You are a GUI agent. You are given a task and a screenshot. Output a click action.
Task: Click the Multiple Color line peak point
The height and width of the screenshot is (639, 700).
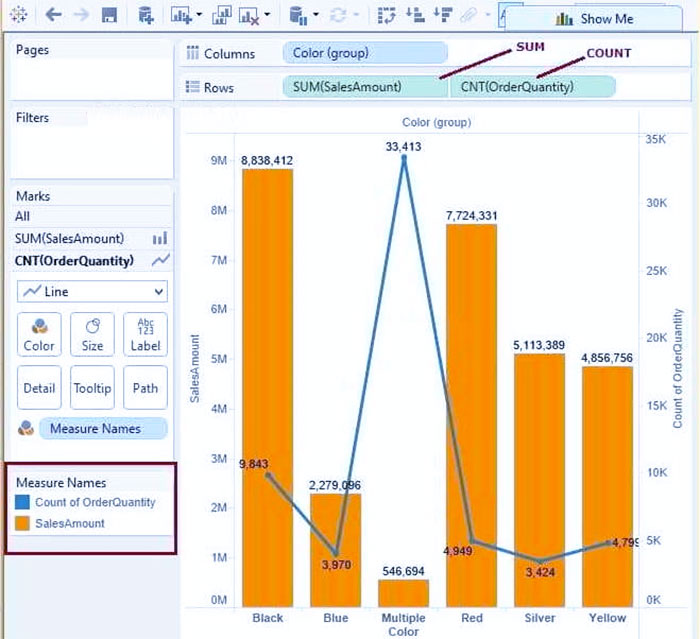(404, 158)
